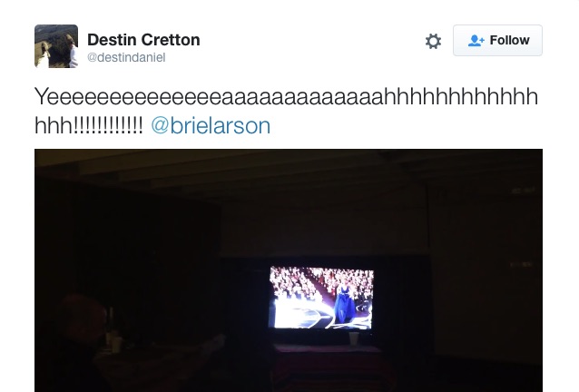This screenshot has height=392, width=579.
Task: Select the hhh text before exclamation marks
Action: point(54,126)
